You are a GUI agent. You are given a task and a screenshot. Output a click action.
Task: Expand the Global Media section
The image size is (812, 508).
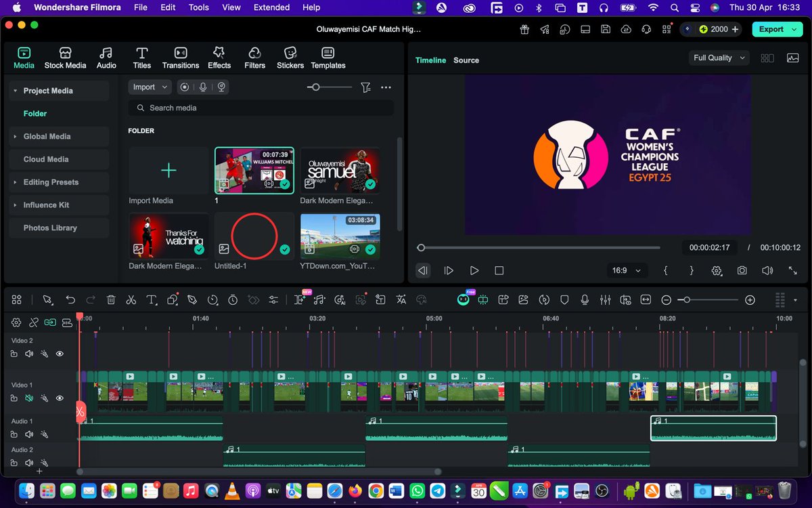click(16, 136)
